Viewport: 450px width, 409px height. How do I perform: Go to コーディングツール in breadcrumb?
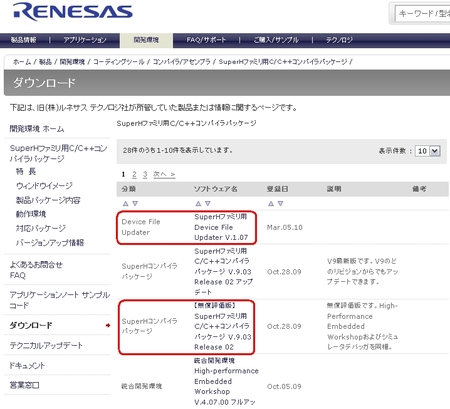[x=119, y=62]
